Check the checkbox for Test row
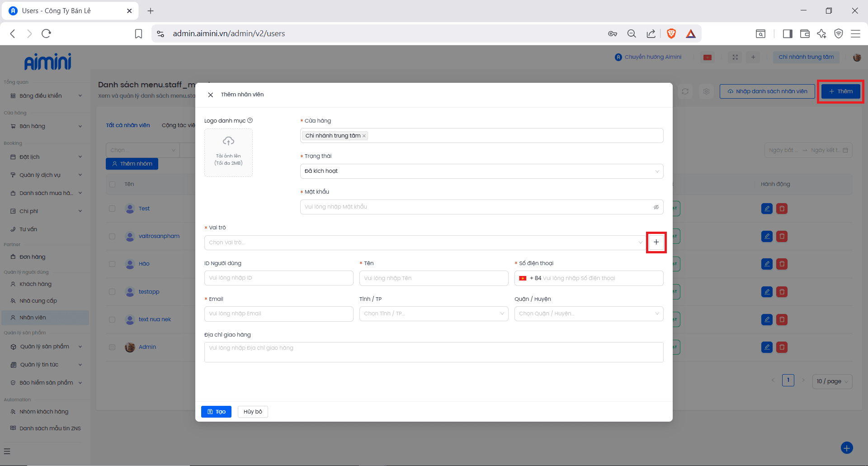This screenshot has width=868, height=466. (x=112, y=209)
